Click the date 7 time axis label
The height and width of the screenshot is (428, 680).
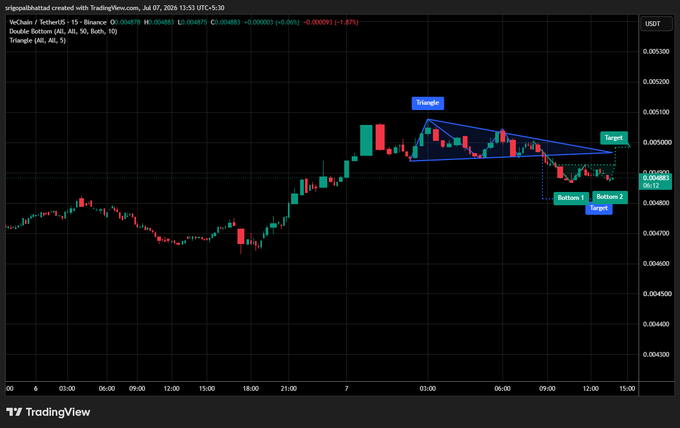pyautogui.click(x=347, y=389)
